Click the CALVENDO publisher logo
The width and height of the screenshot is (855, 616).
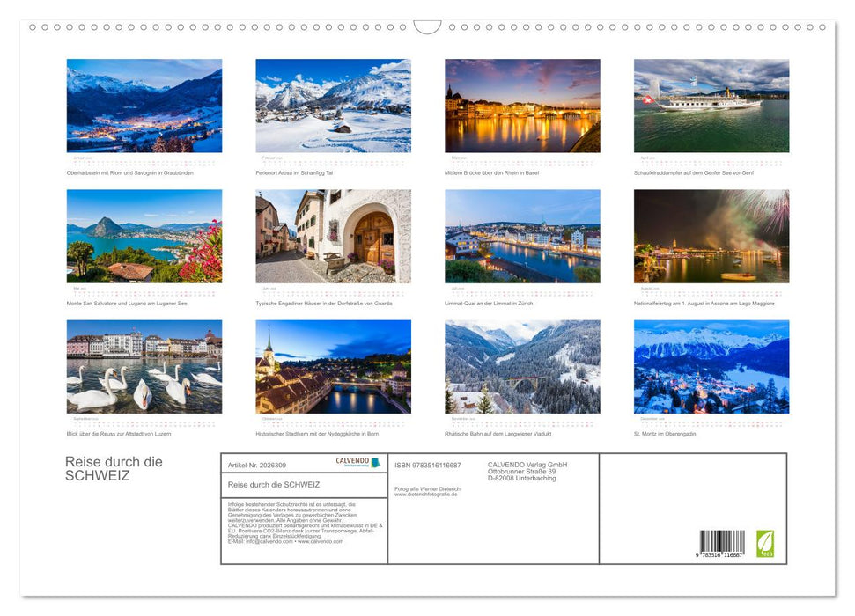pyautogui.click(x=356, y=463)
